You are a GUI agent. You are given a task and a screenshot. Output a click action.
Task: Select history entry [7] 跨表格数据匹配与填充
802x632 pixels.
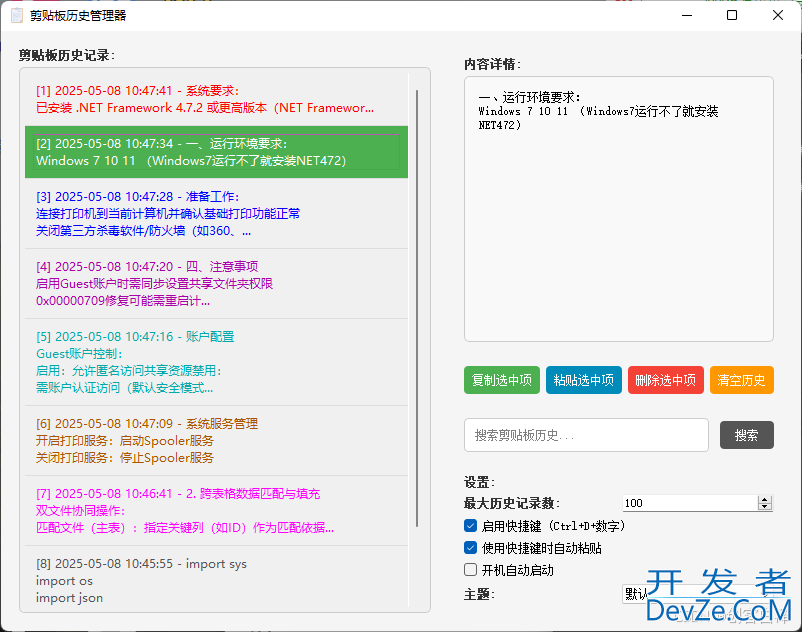[x=216, y=511]
